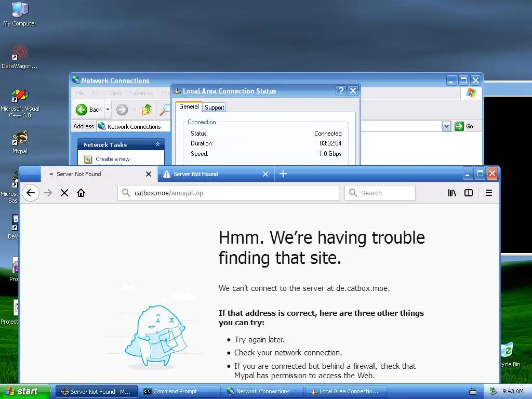Go up one folder in Network Connections

click(x=147, y=110)
